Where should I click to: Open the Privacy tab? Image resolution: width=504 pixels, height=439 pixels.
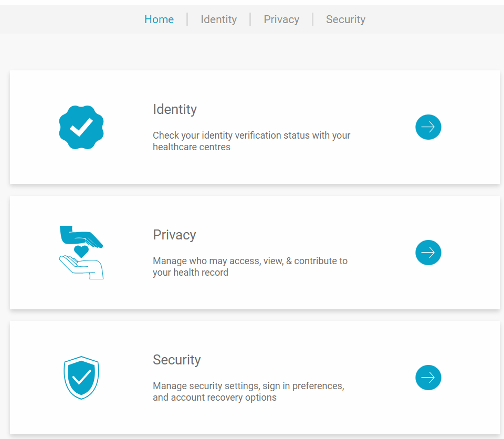pyautogui.click(x=281, y=19)
